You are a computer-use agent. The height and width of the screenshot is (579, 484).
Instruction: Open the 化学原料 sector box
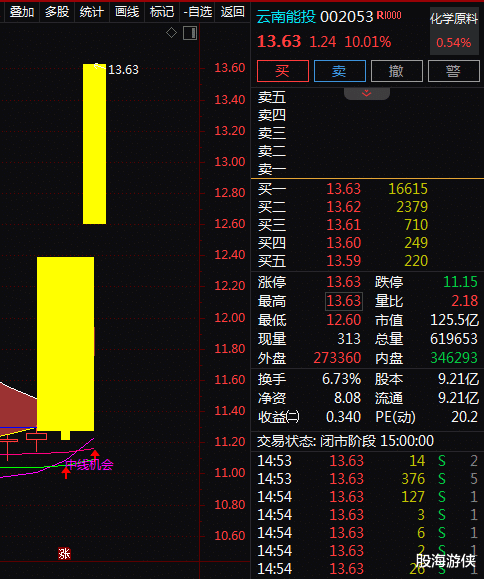pyautogui.click(x=454, y=31)
